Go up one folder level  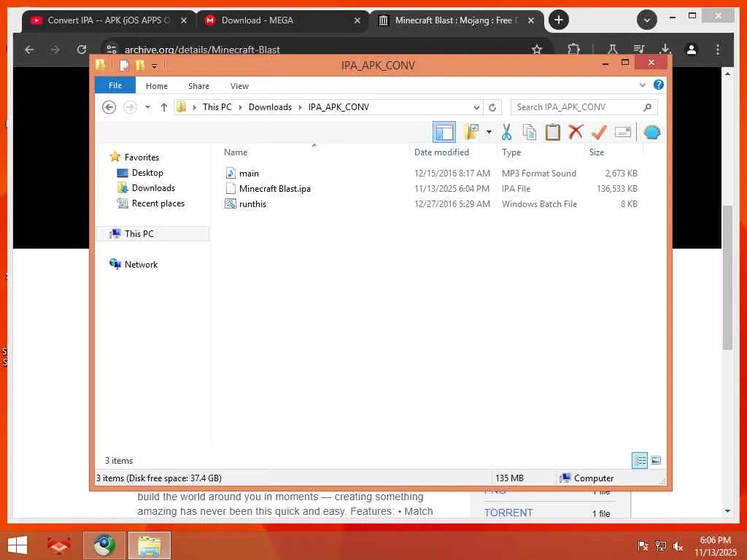click(x=164, y=107)
